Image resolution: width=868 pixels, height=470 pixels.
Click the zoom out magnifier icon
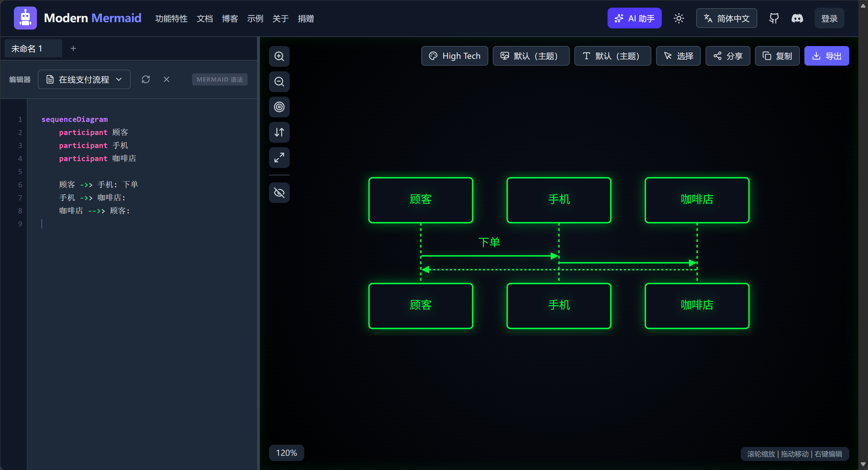[279, 82]
